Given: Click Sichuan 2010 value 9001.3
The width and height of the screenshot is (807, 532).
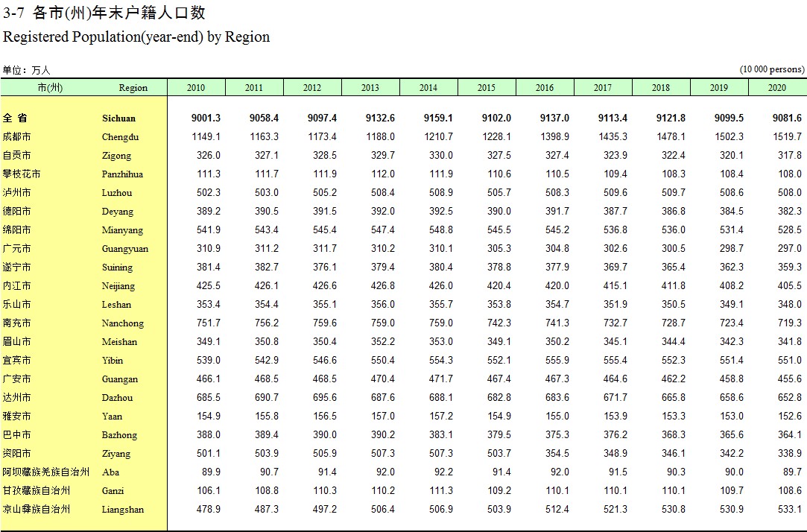Looking at the screenshot, I should (x=206, y=118).
